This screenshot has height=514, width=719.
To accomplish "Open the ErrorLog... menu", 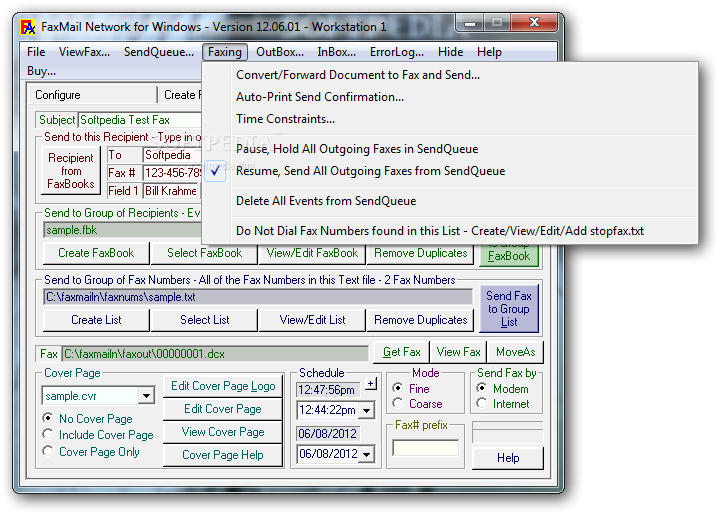I will pyautogui.click(x=397, y=52).
